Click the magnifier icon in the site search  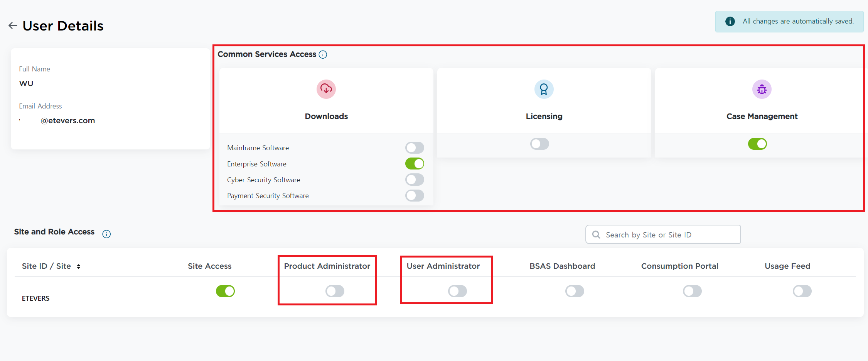596,235
